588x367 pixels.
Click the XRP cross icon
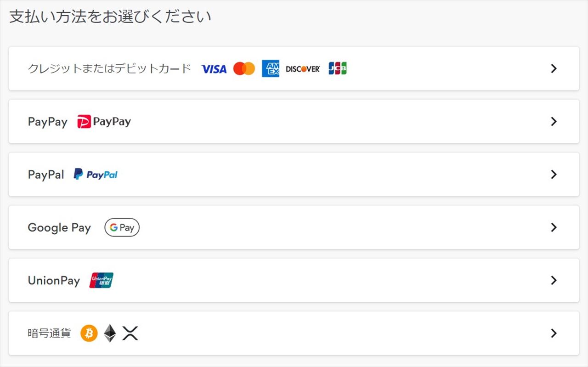click(130, 333)
